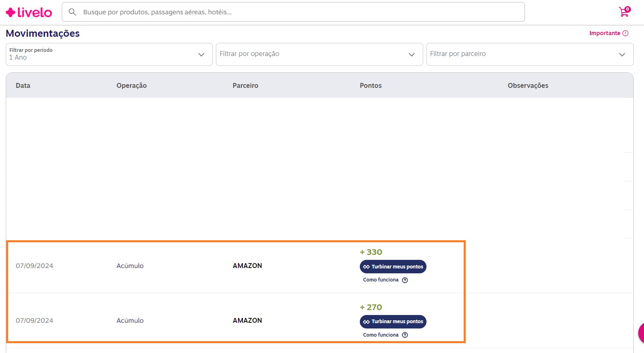The image size is (644, 353).
Task: Select date 07/09/2024 in the +330 row
Action: [34, 266]
